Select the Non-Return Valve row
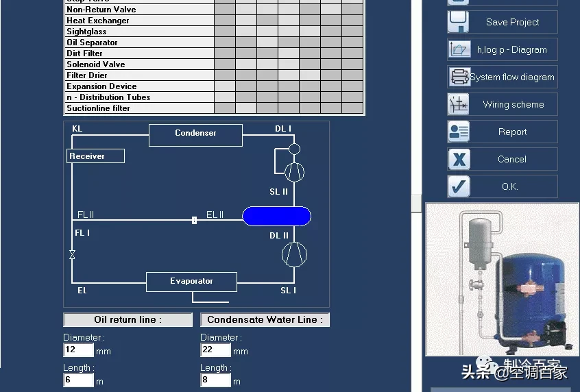This screenshot has height=392, width=580. tap(214, 9)
